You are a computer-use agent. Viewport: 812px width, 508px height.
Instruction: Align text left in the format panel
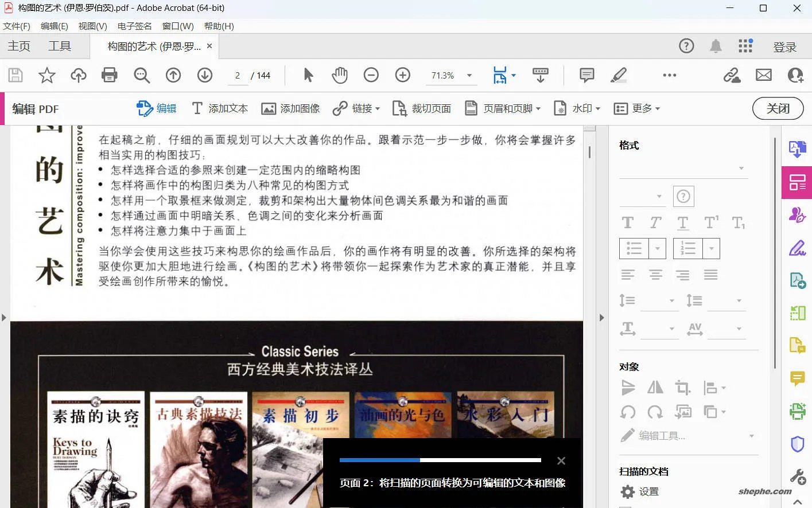[x=628, y=275]
